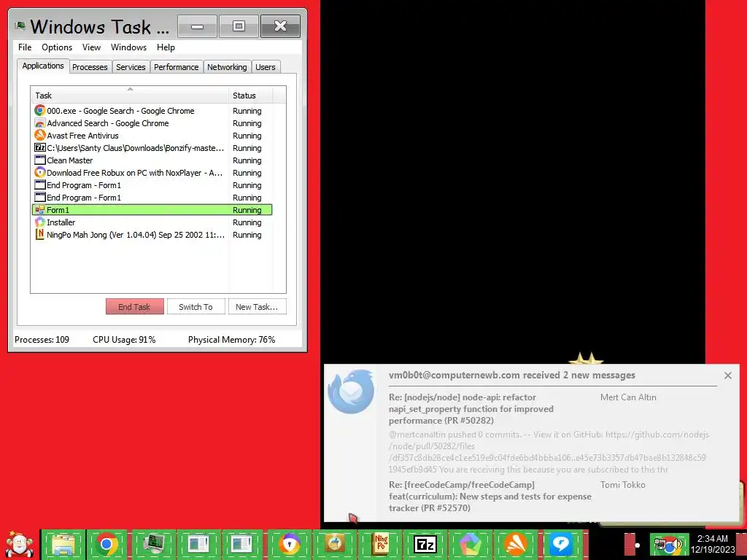Click the Avast icon in the task list
The width and height of the screenshot is (747, 560).
pos(40,135)
